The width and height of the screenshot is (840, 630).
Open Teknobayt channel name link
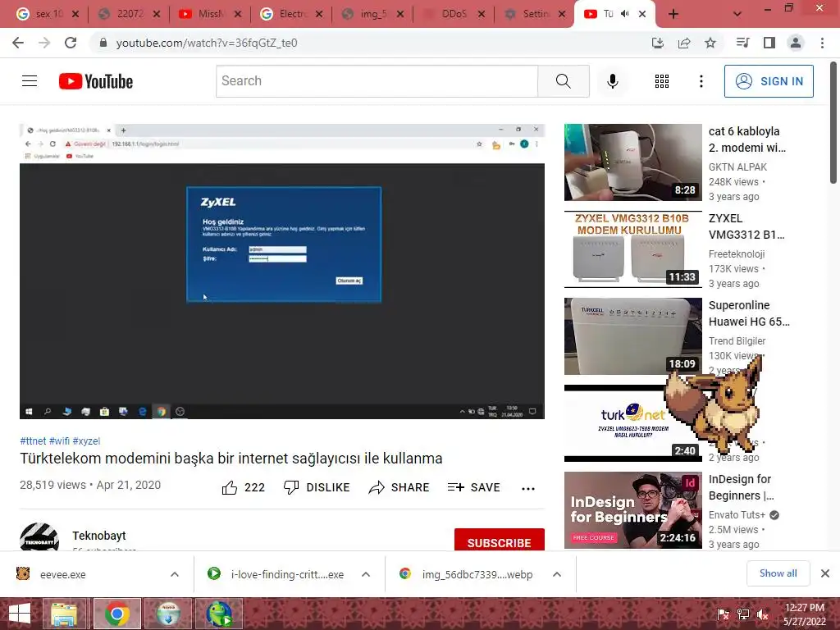pyautogui.click(x=99, y=536)
